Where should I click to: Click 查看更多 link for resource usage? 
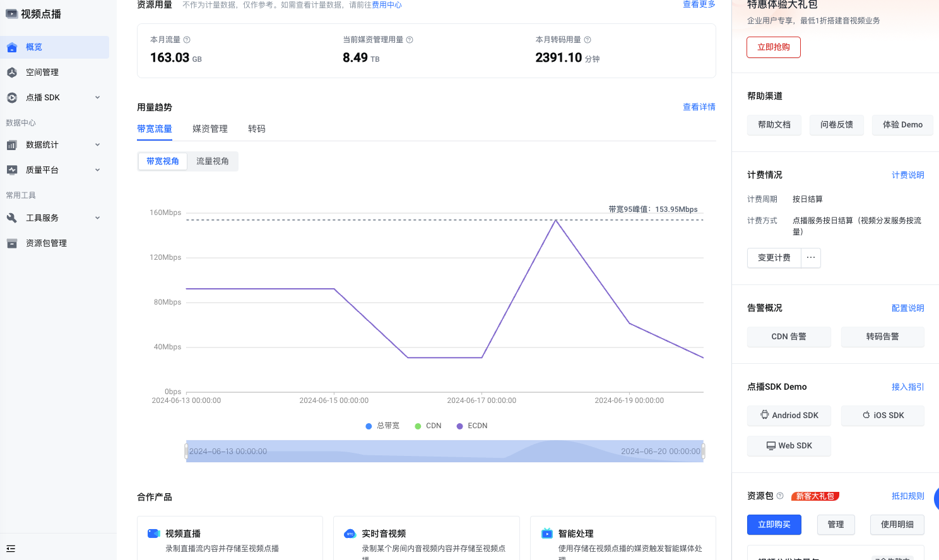coord(699,4)
